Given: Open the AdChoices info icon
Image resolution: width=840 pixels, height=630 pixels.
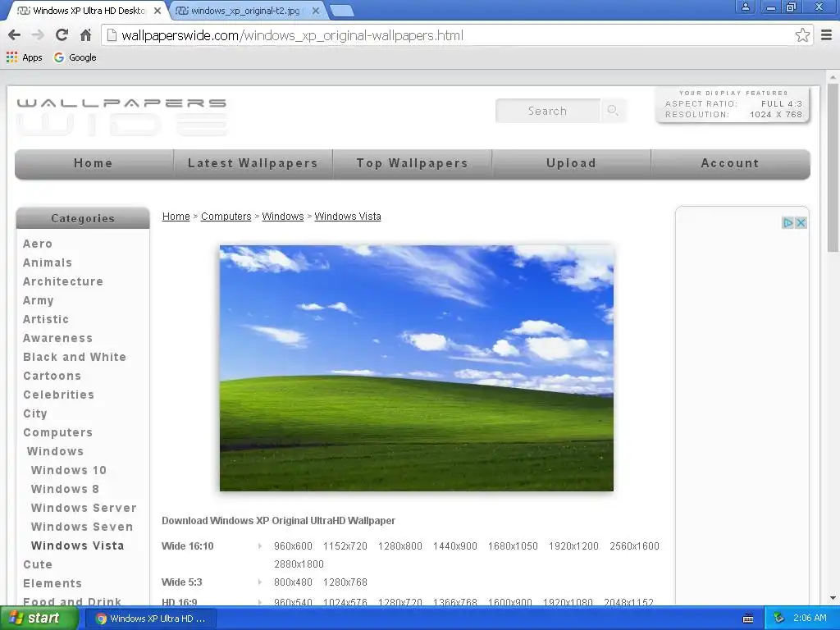Looking at the screenshot, I should pos(787,223).
